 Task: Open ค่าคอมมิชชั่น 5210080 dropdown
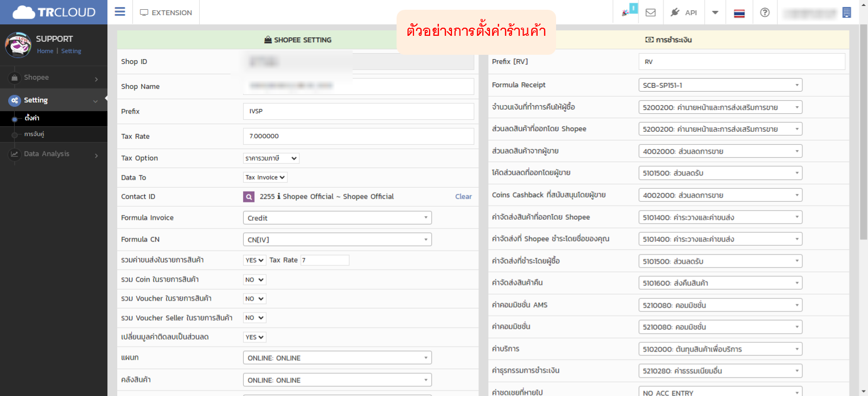tap(720, 327)
